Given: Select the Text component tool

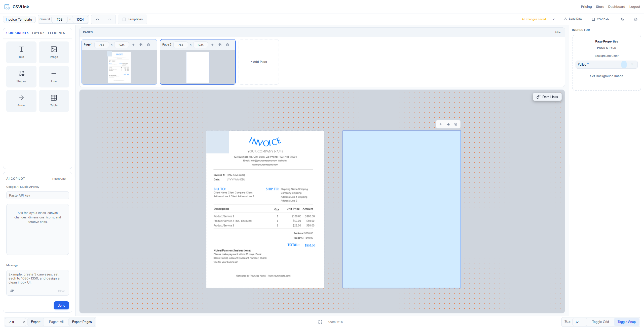Looking at the screenshot, I should tap(21, 52).
